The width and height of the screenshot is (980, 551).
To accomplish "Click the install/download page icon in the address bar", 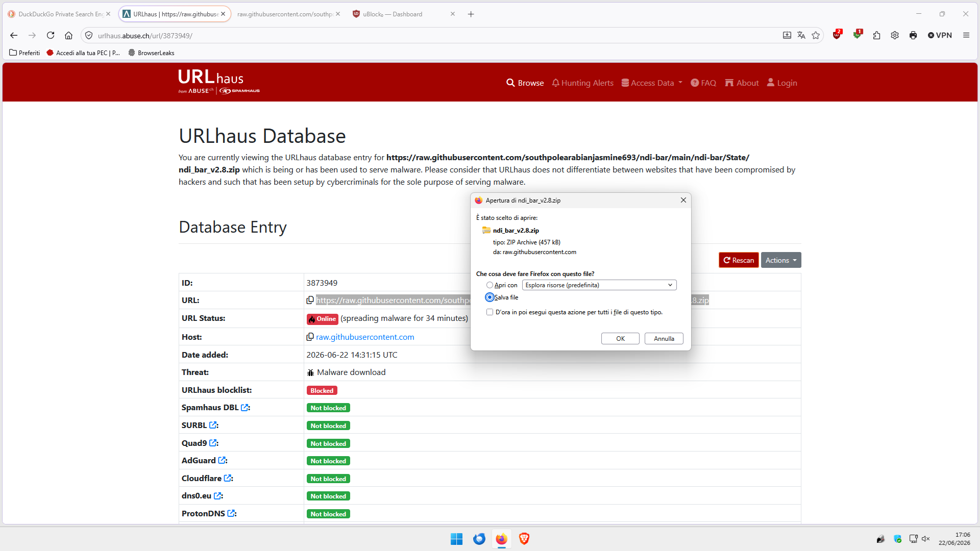I will 787,35.
